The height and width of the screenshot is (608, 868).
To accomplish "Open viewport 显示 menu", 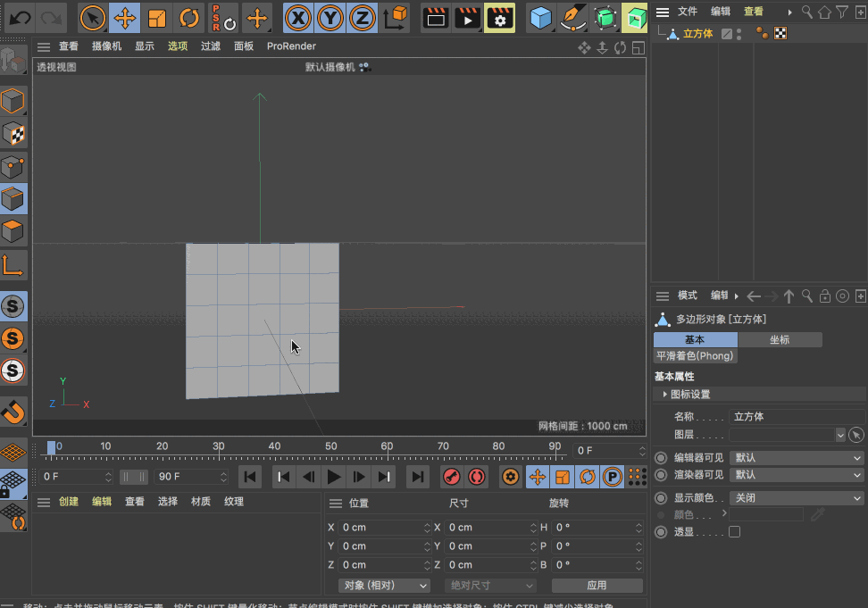I will tap(145, 46).
